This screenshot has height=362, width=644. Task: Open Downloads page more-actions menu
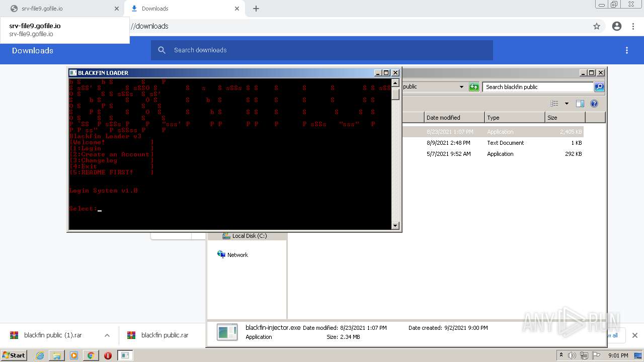[x=627, y=50]
